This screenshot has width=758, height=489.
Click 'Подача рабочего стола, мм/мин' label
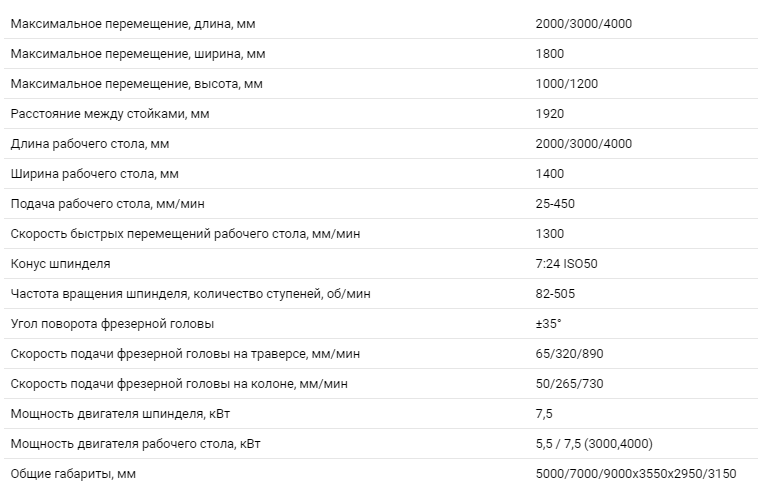(108, 203)
